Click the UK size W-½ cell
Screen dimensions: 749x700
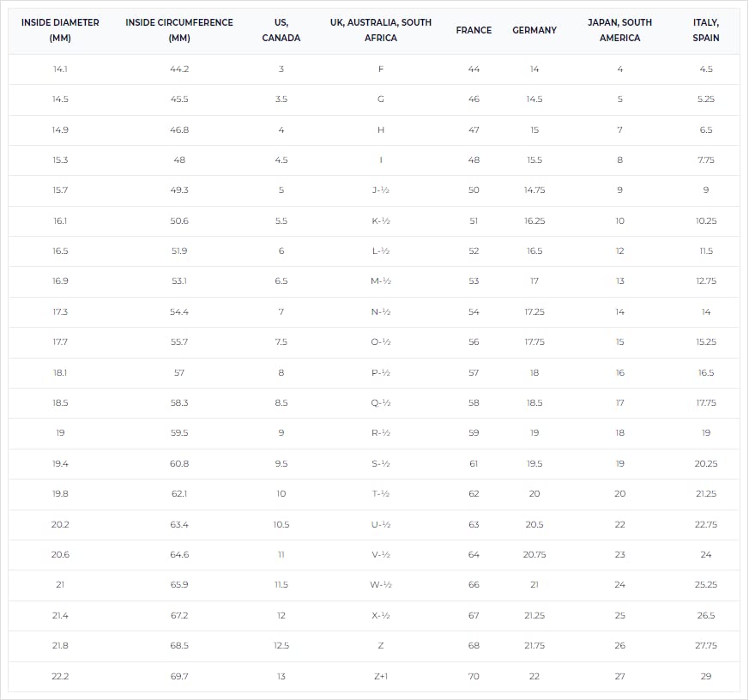pyautogui.click(x=381, y=584)
